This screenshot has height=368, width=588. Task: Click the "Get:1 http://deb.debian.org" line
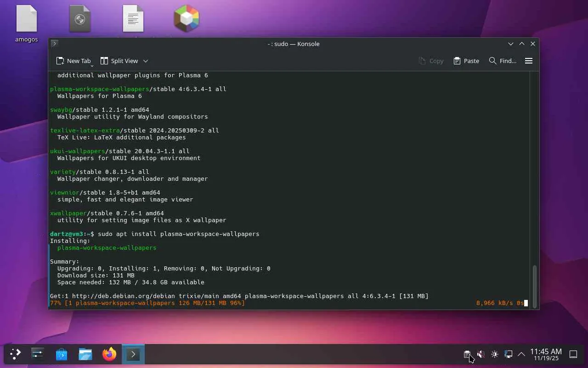tap(239, 296)
